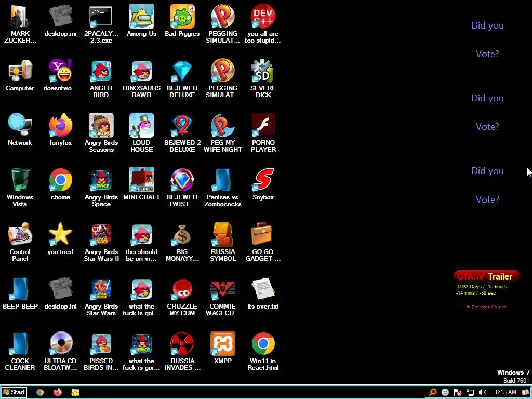The width and height of the screenshot is (532, 399).
Task: Open the GO GO GADGET ... briefcase icon
Action: 263,242
